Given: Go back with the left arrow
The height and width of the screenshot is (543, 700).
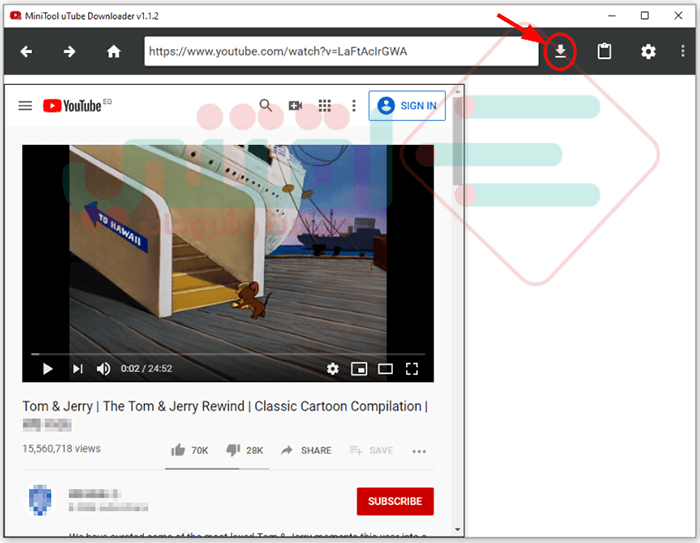Looking at the screenshot, I should click(26, 52).
